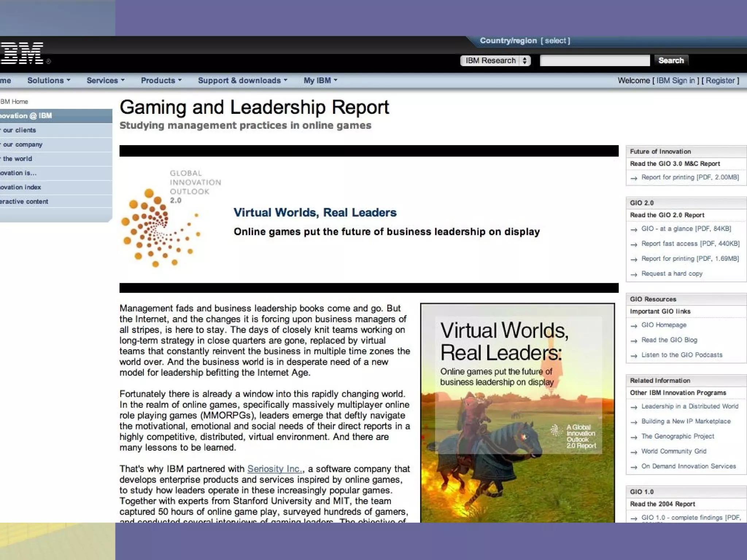
Task: Open GIO 1.0 complete findings link
Action: [691, 518]
